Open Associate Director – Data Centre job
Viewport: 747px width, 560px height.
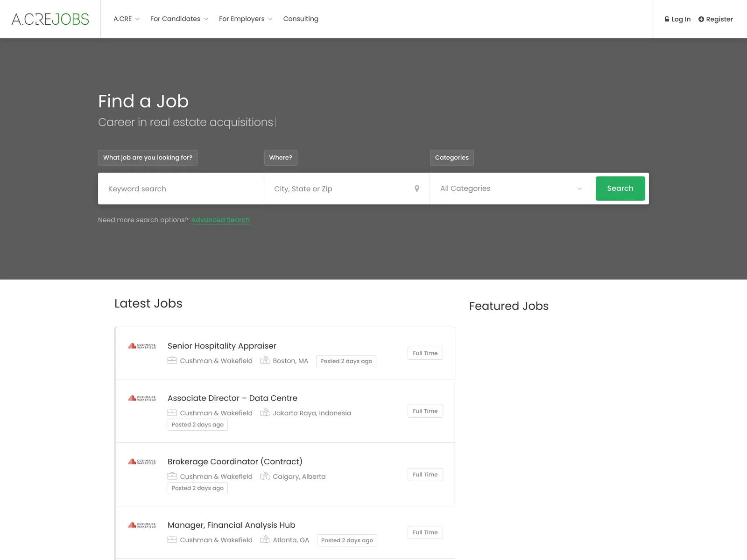point(233,398)
